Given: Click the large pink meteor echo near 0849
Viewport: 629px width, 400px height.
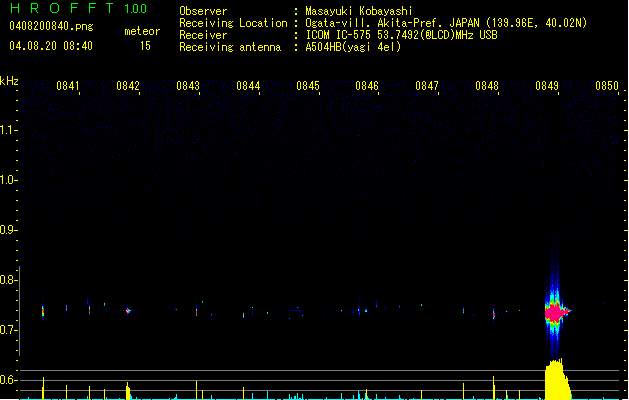Looking at the screenshot, I should pyautogui.click(x=556, y=312).
